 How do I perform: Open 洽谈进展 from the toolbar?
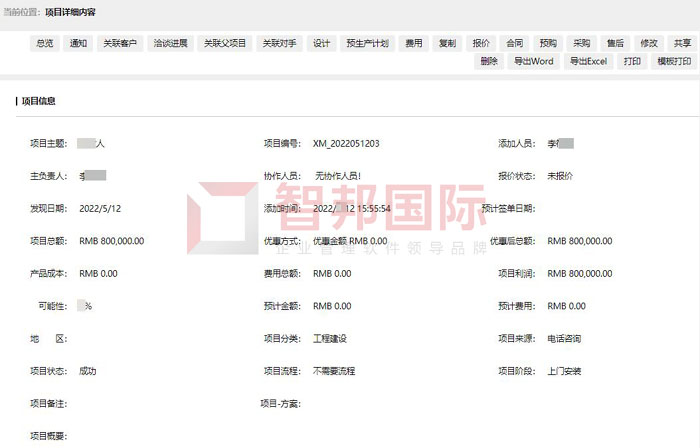(170, 44)
